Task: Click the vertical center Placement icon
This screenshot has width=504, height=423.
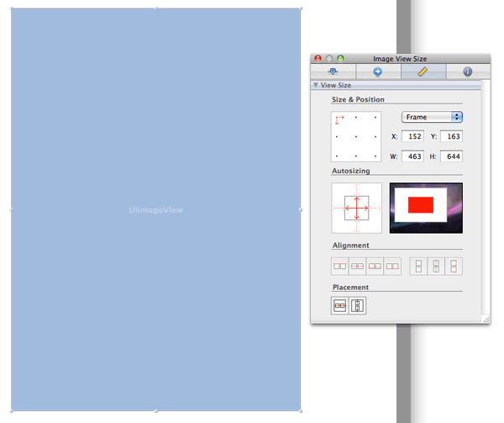Action: tap(358, 306)
